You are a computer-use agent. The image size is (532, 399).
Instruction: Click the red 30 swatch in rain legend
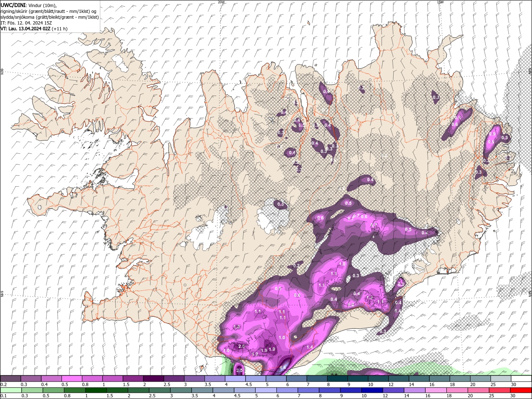520,390
